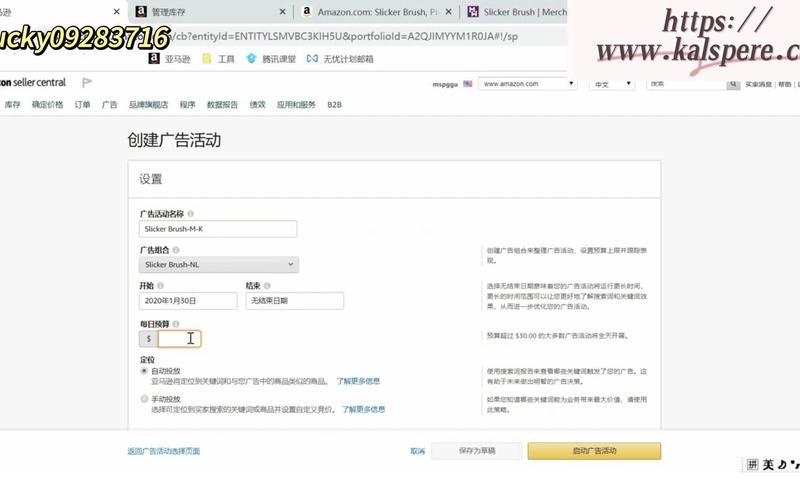Open the 广告 menu

[x=109, y=105]
